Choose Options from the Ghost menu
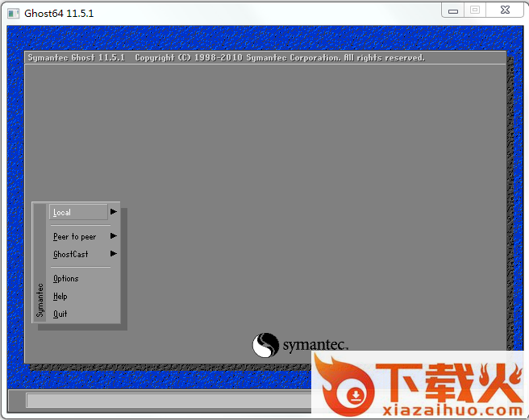Image resolution: width=529 pixels, height=420 pixels. pos(66,279)
